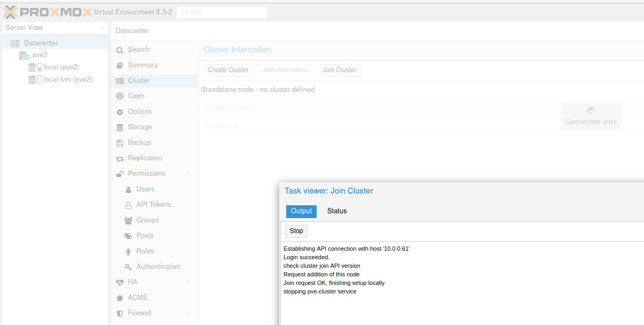Collapse the Permissions submenu arrow

pos(188,174)
